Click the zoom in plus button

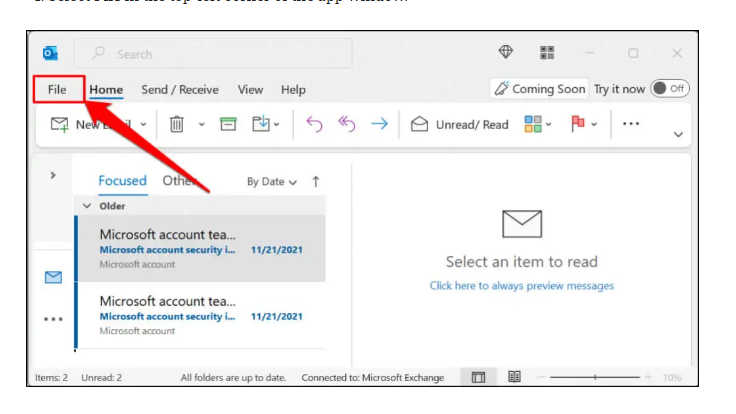click(648, 377)
